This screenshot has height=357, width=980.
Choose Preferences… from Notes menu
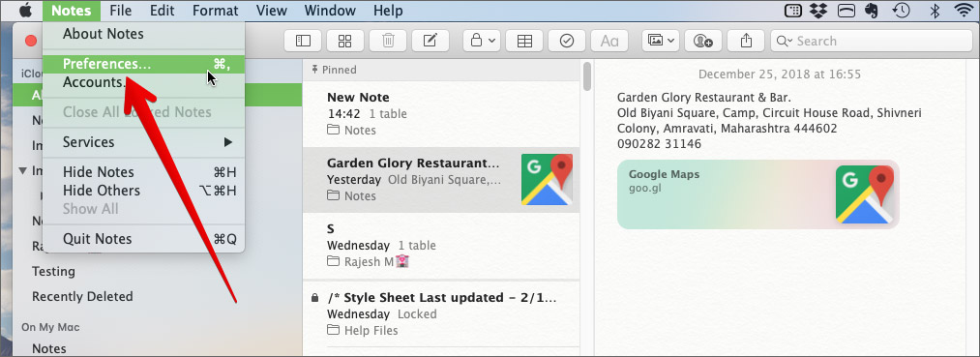(144, 64)
